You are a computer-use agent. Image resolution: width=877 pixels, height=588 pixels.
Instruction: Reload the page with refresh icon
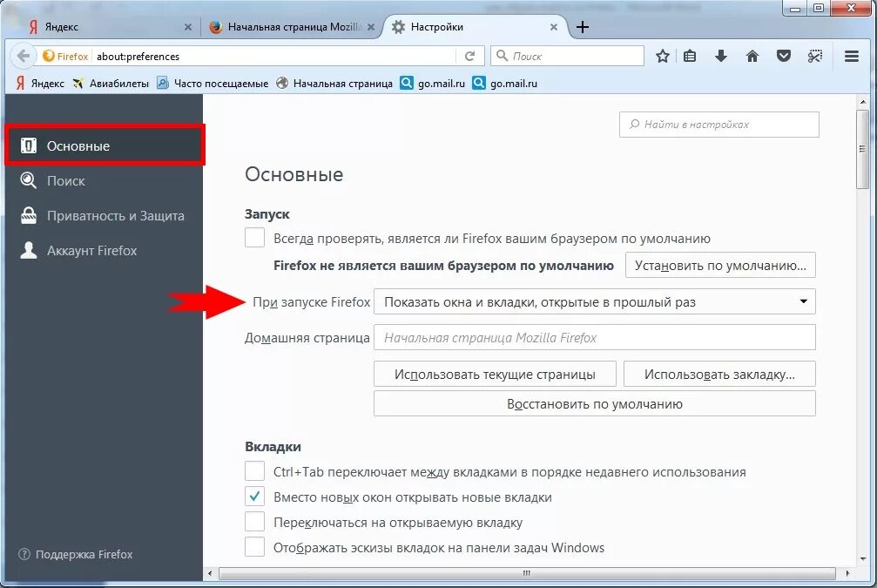click(469, 56)
